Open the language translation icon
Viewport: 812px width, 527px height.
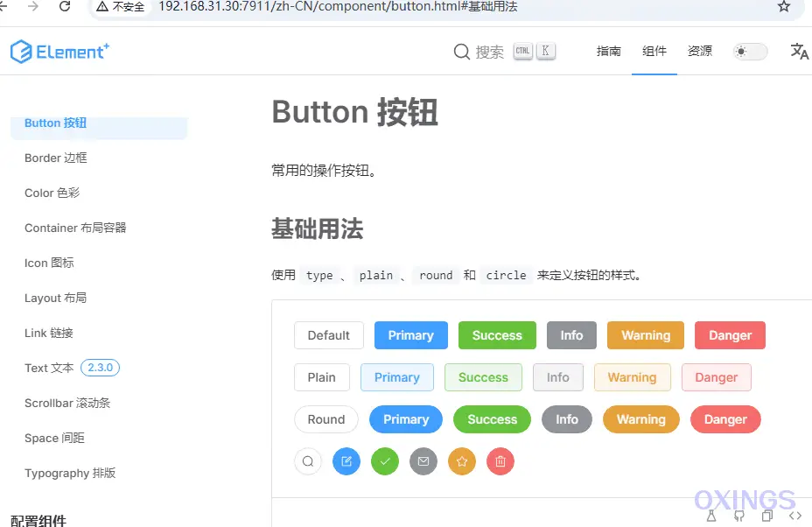point(799,52)
